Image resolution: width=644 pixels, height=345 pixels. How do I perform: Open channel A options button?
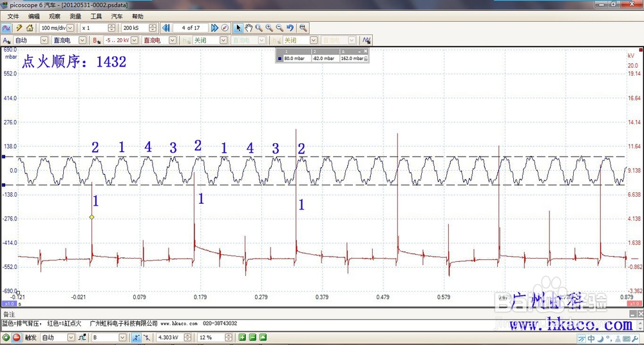[x=6, y=40]
